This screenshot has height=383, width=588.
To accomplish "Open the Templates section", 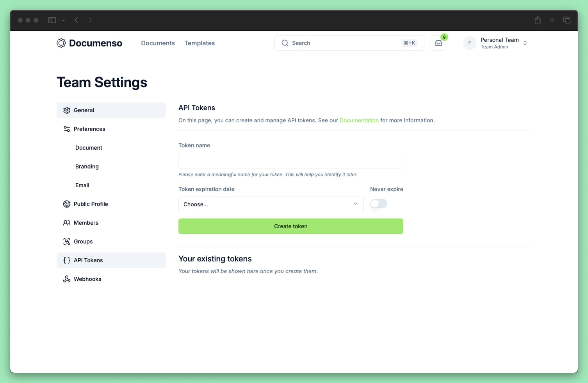I will pos(200,43).
